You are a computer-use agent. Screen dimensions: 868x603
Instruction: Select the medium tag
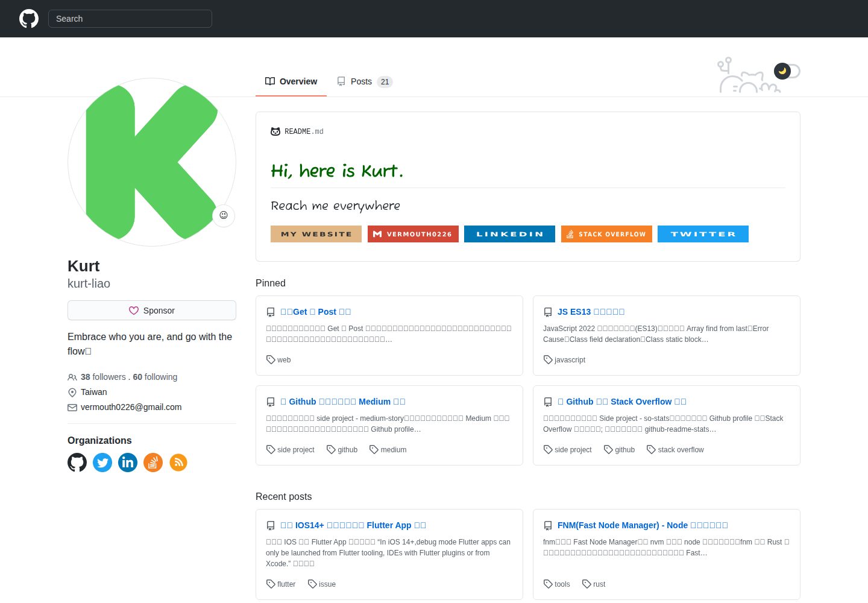(x=388, y=450)
